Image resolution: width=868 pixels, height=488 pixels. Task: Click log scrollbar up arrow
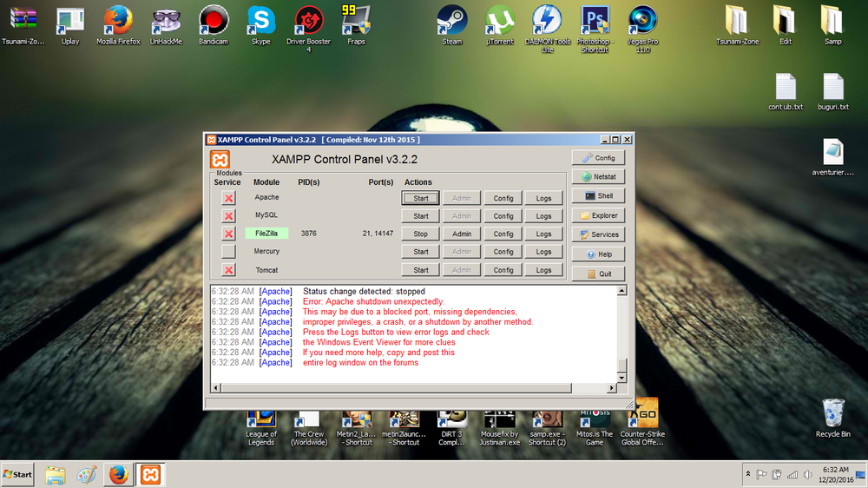point(621,290)
